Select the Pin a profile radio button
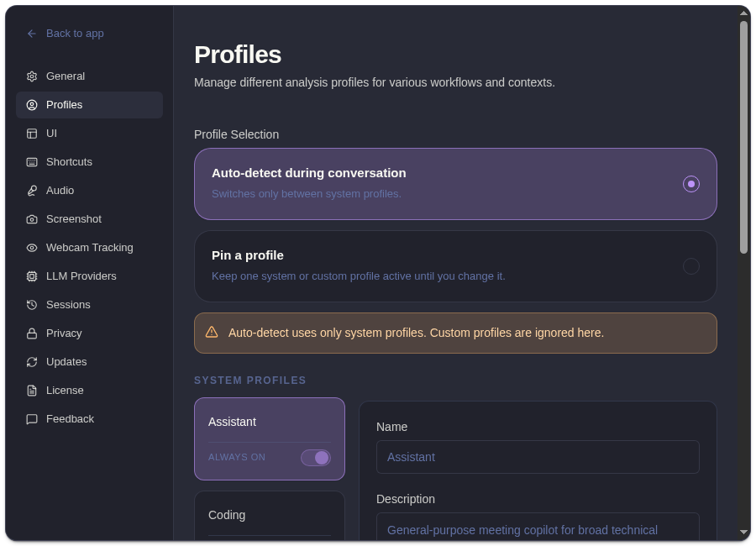 point(691,266)
